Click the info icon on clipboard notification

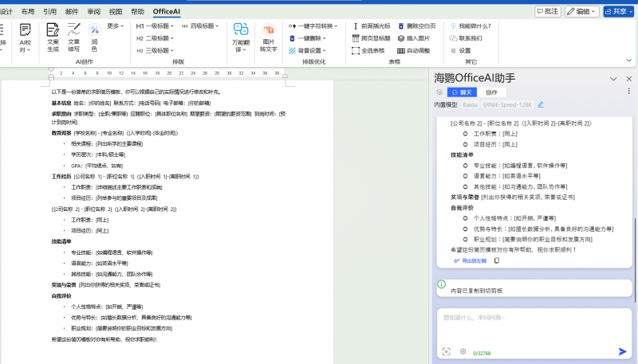[442, 284]
